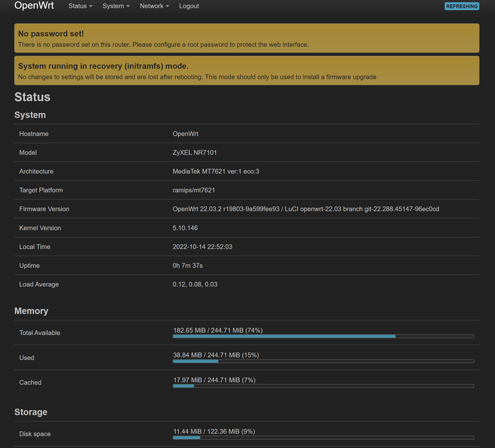This screenshot has width=495, height=448.
Task: Click the Total Available memory progress bar
Action: [323, 336]
